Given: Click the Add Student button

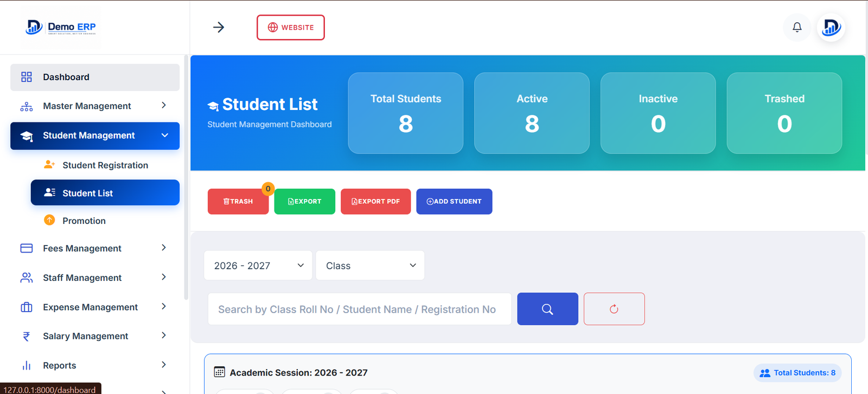Looking at the screenshot, I should click(454, 202).
